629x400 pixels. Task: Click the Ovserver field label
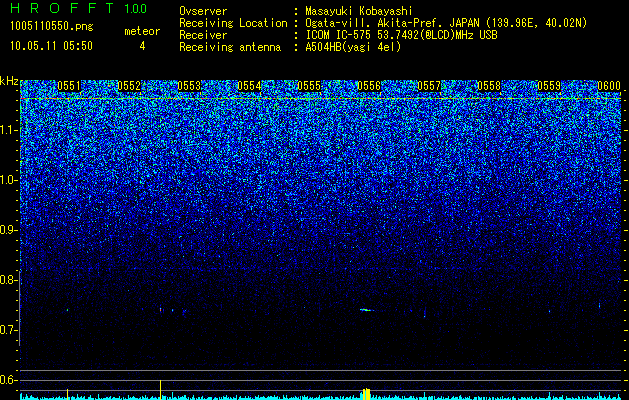(x=203, y=11)
